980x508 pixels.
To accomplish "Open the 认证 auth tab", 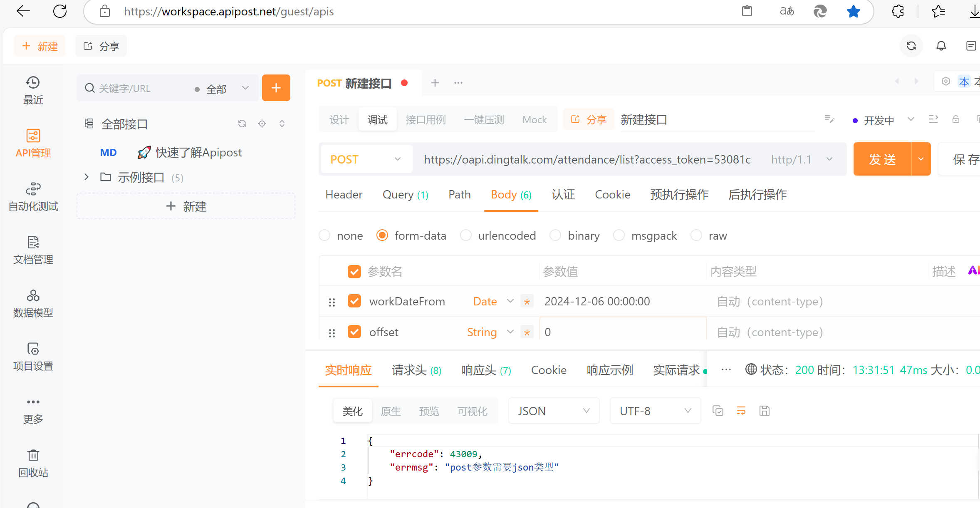I will 563,194.
